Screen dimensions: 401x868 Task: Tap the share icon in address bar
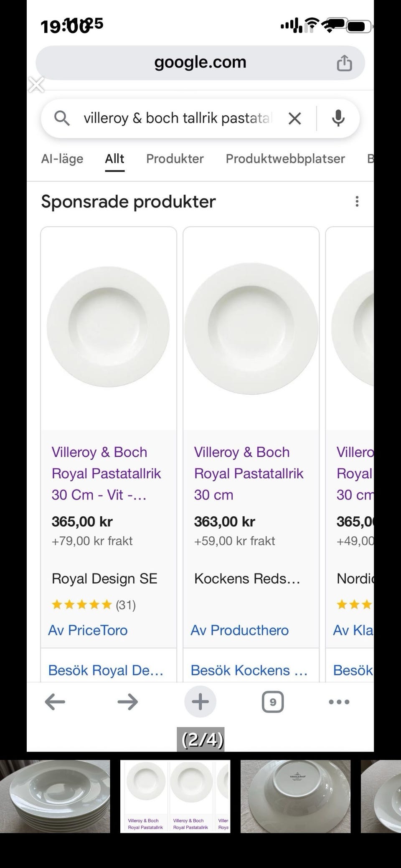344,63
